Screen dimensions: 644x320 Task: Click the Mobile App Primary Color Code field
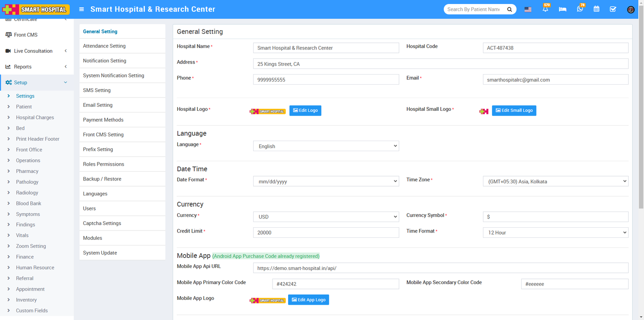pyautogui.click(x=335, y=284)
